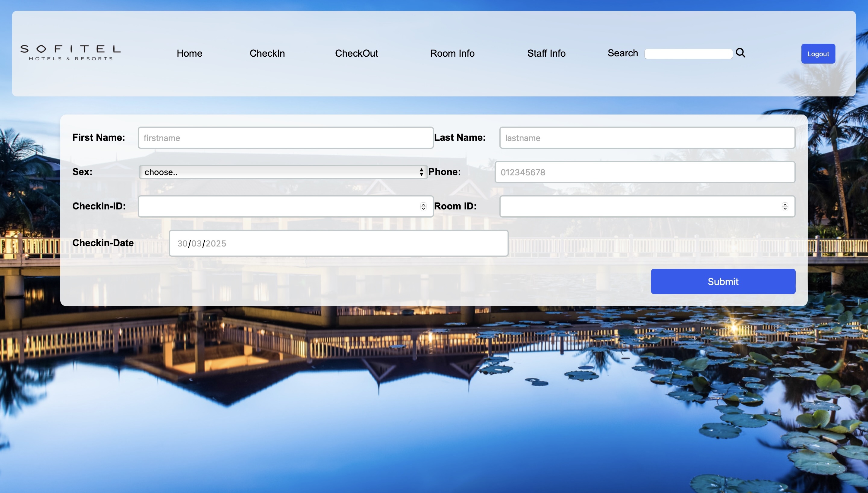The image size is (868, 493).
Task: Navigate to the CheckOut page
Action: point(356,53)
